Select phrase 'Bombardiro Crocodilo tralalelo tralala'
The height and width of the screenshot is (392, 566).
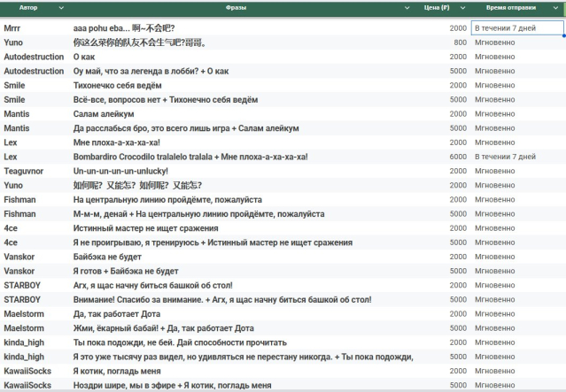tap(143, 157)
